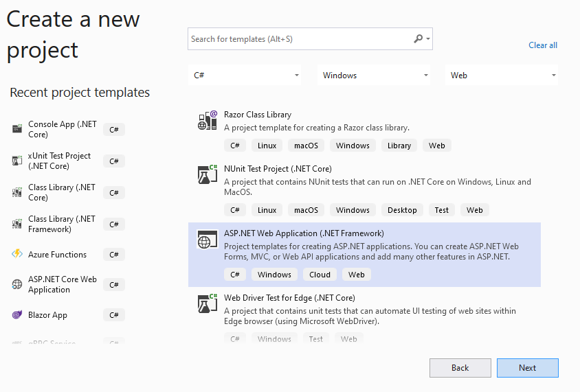Viewport: 580px width, 392px height.
Task: Choose recent template xUnit Test Project
Action: 60,161
